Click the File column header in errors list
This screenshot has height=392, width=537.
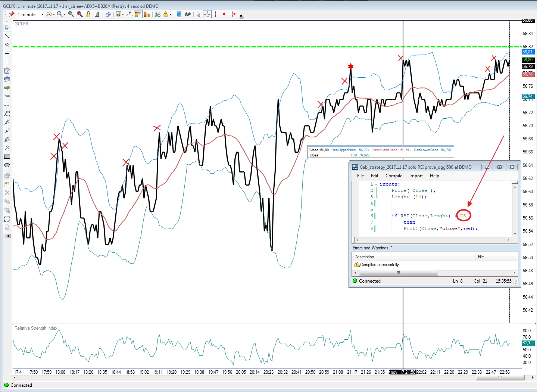coord(497,257)
